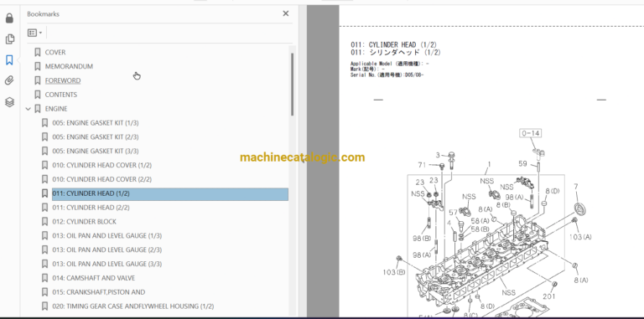Screen dimensions: 644x319
Task: Click part number 57 label in diagram
Action: (x=453, y=213)
